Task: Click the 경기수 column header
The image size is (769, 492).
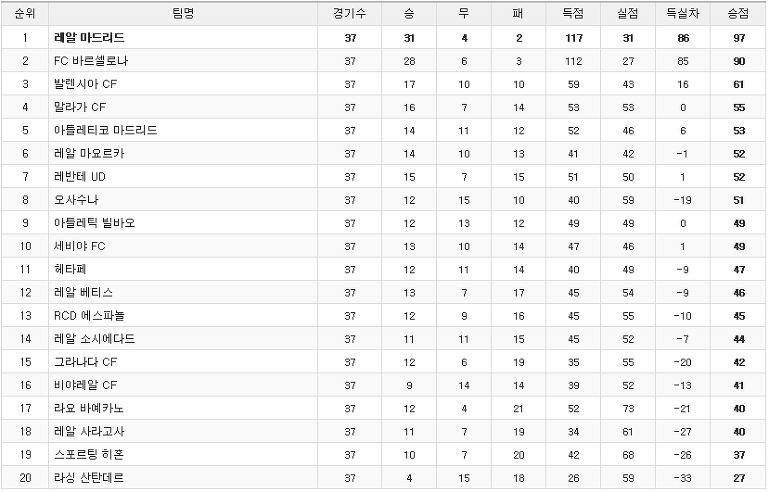Action: 349,14
